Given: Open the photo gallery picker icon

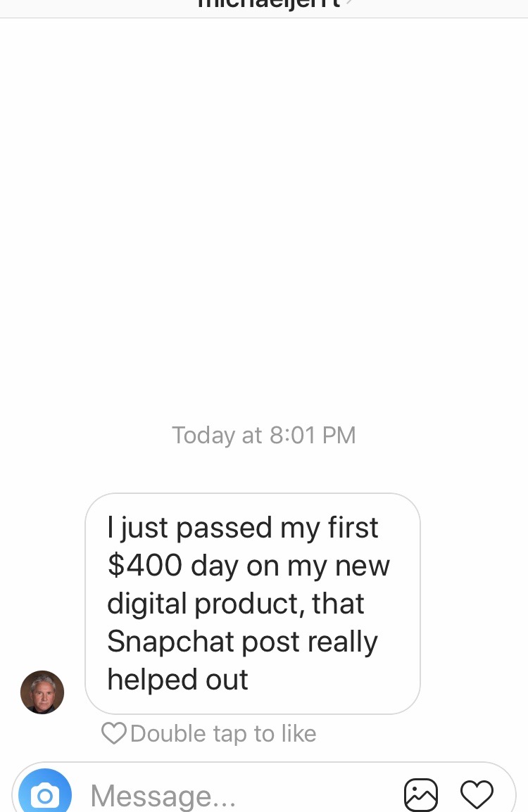Looking at the screenshot, I should 420,794.
